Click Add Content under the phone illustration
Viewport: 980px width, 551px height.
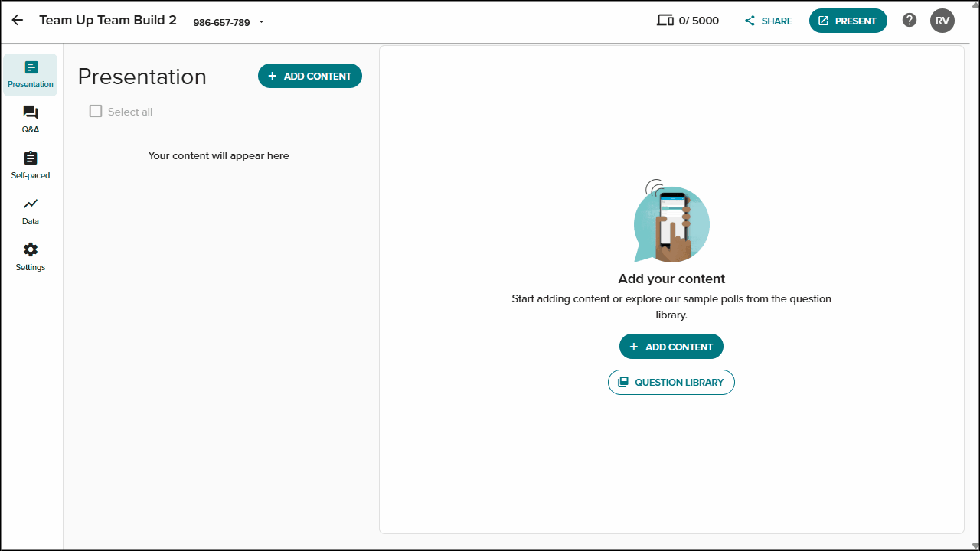[x=671, y=347]
